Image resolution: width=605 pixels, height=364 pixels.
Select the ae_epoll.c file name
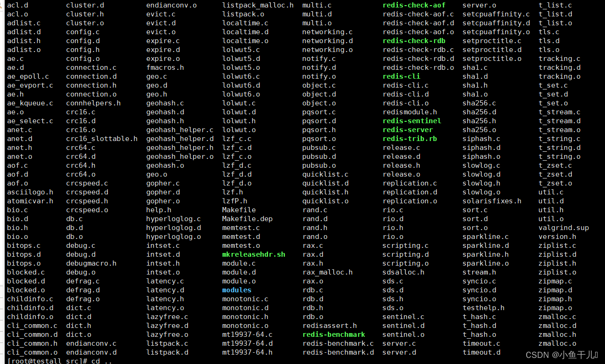[28, 76]
